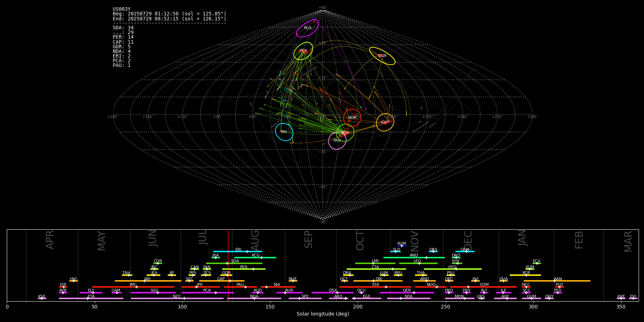Select the HYD shower label in timeline
The image size is (644, 322).
coord(452,267)
